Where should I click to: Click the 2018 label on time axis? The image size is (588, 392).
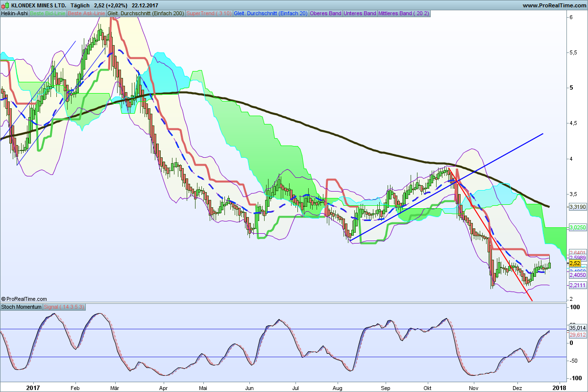559,387
